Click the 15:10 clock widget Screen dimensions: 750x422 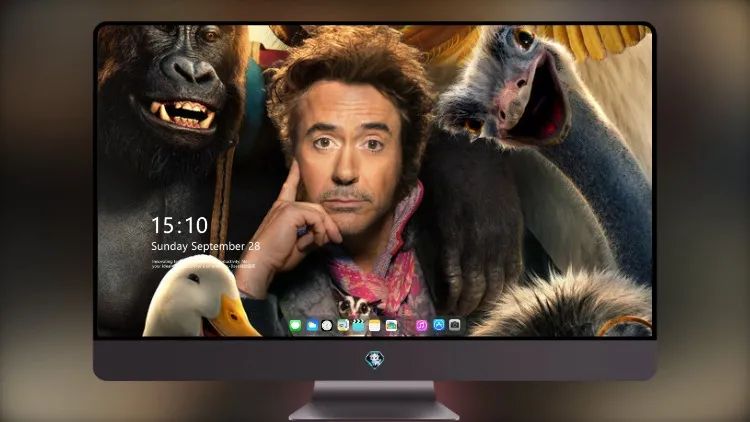tap(180, 225)
